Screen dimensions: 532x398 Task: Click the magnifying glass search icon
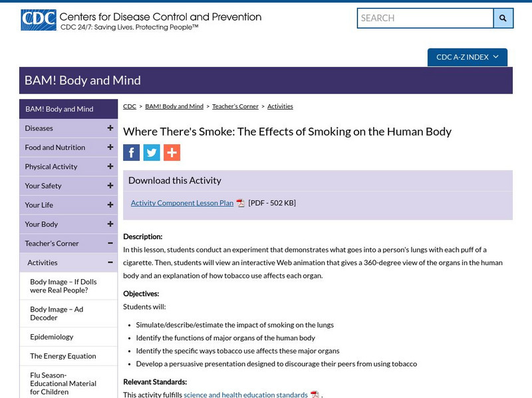pos(501,18)
